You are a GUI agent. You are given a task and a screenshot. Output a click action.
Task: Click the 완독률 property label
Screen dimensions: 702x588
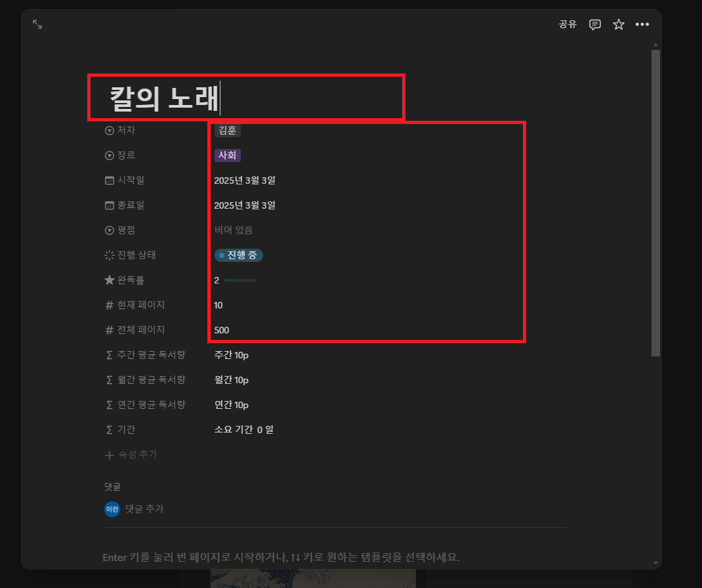131,280
